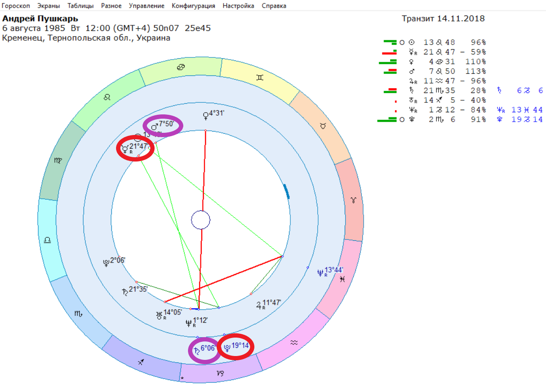Screen dimensions: 546x392
Task: Open the Настройка menu
Action: click(x=238, y=6)
